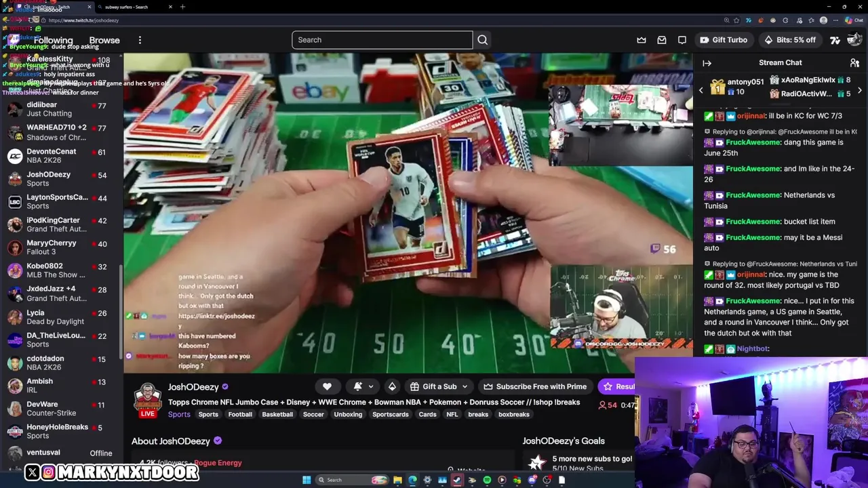The image size is (868, 488).
Task: Open browser settings and more ellipsis
Action: point(835,20)
